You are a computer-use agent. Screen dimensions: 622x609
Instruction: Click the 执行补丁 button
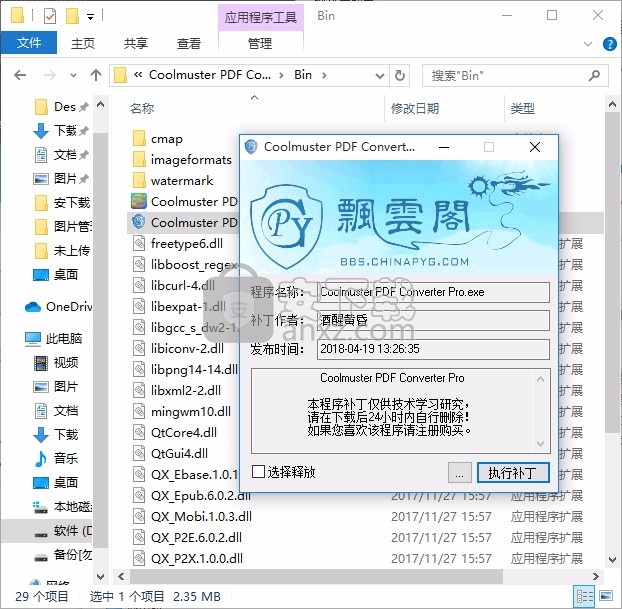coord(513,473)
